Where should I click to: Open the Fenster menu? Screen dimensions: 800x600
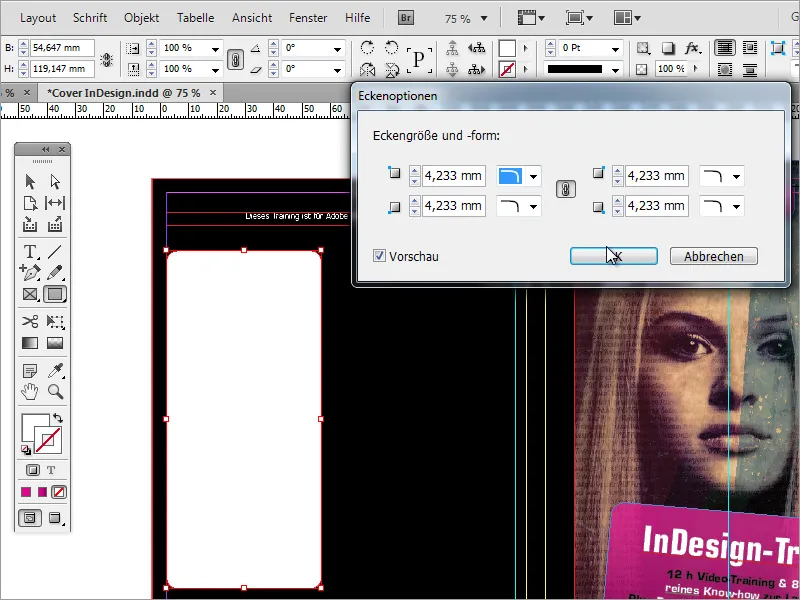308,18
